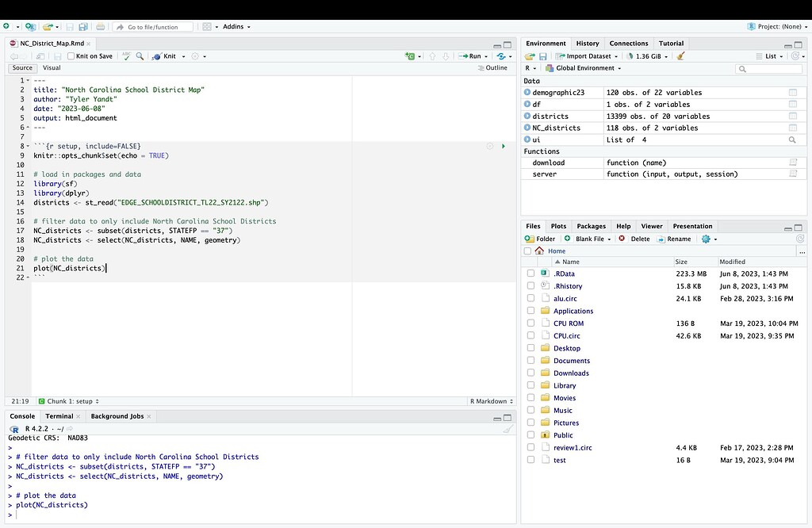Click the "NC_districts" data row

pos(664,128)
